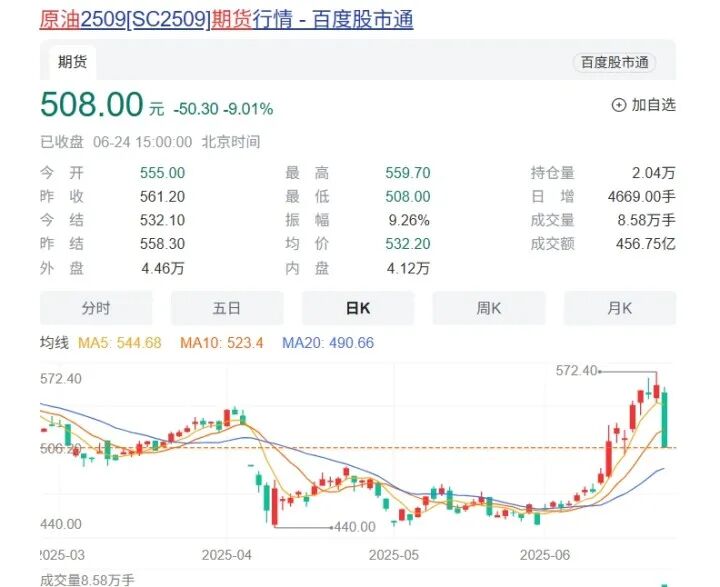Click the 572.40 high marker annotation
The image size is (720, 587).
click(576, 370)
